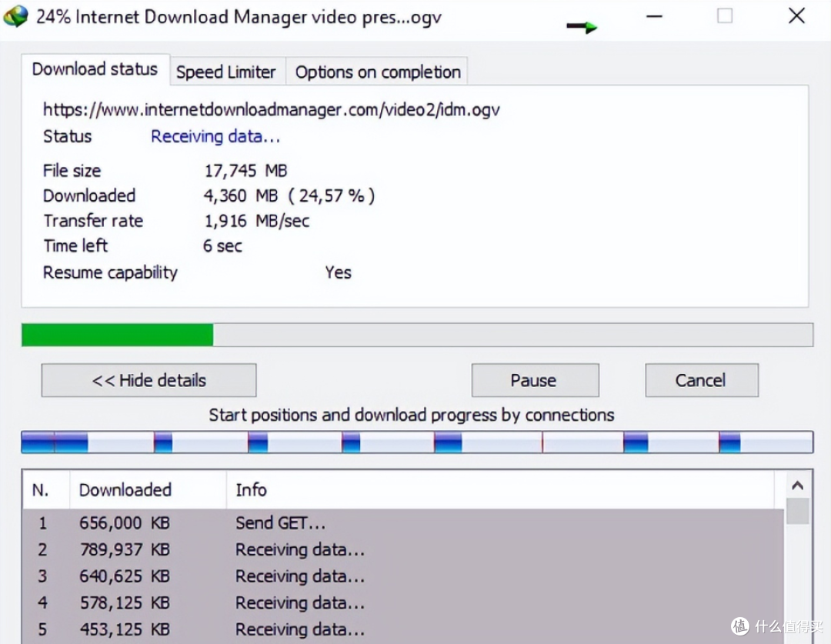Open the Speed Limiter tab
This screenshot has width=831, height=644.
(x=225, y=72)
